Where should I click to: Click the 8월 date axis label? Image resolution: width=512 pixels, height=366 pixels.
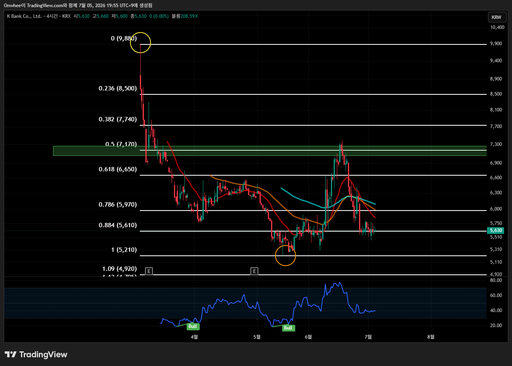[431, 337]
